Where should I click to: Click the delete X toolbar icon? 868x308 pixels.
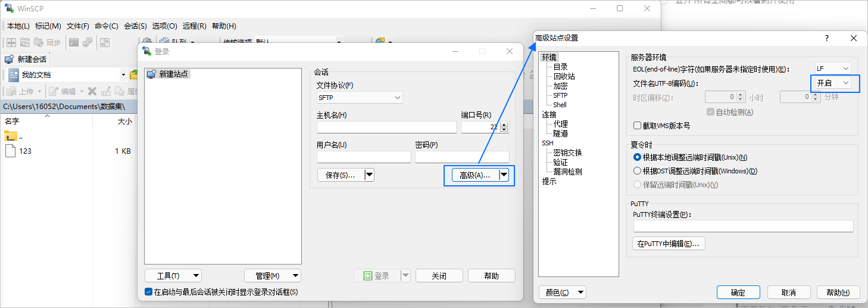click(92, 91)
